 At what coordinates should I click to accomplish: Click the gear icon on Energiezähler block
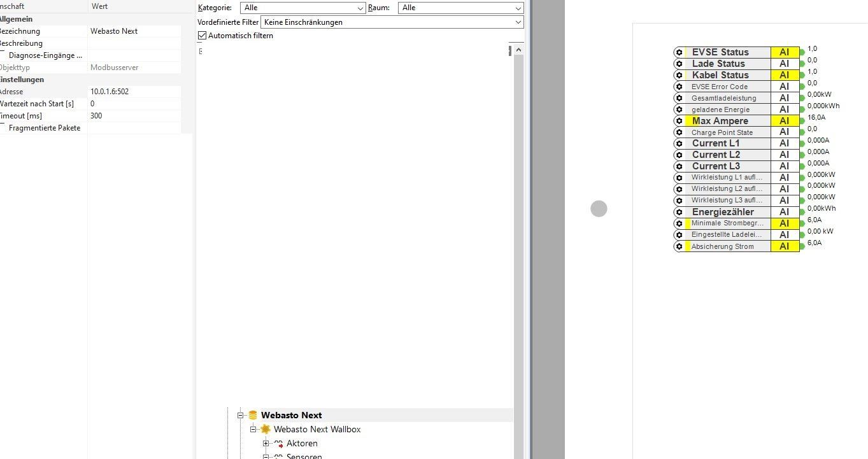679,212
